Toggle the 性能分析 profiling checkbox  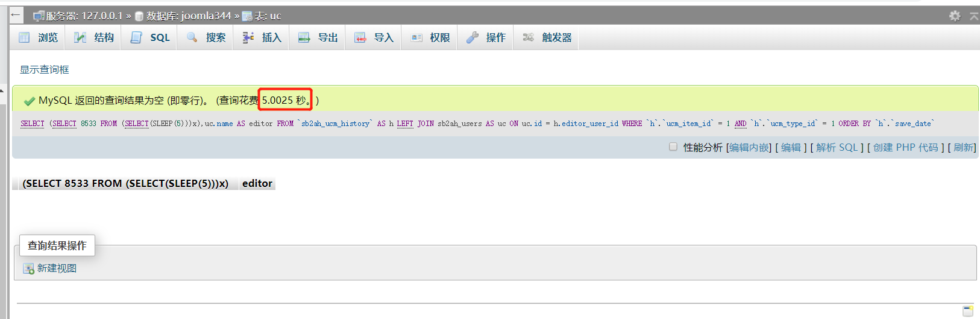(673, 147)
